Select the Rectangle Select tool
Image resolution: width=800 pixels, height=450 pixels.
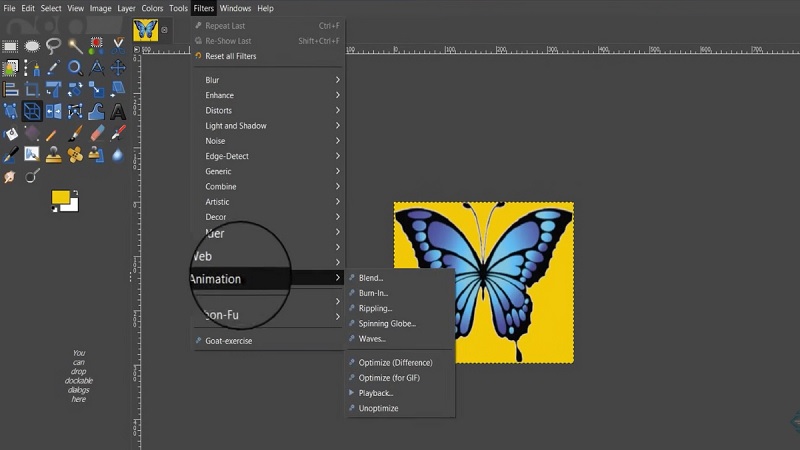[10, 46]
